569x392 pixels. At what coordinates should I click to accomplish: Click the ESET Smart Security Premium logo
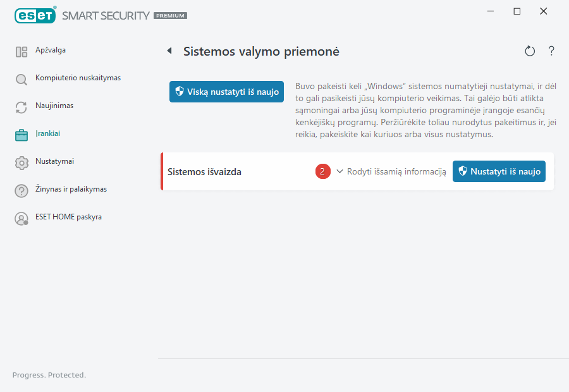point(101,15)
